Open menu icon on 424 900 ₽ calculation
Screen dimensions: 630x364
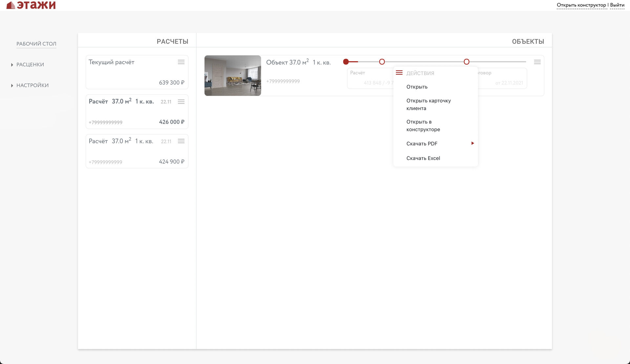(181, 141)
